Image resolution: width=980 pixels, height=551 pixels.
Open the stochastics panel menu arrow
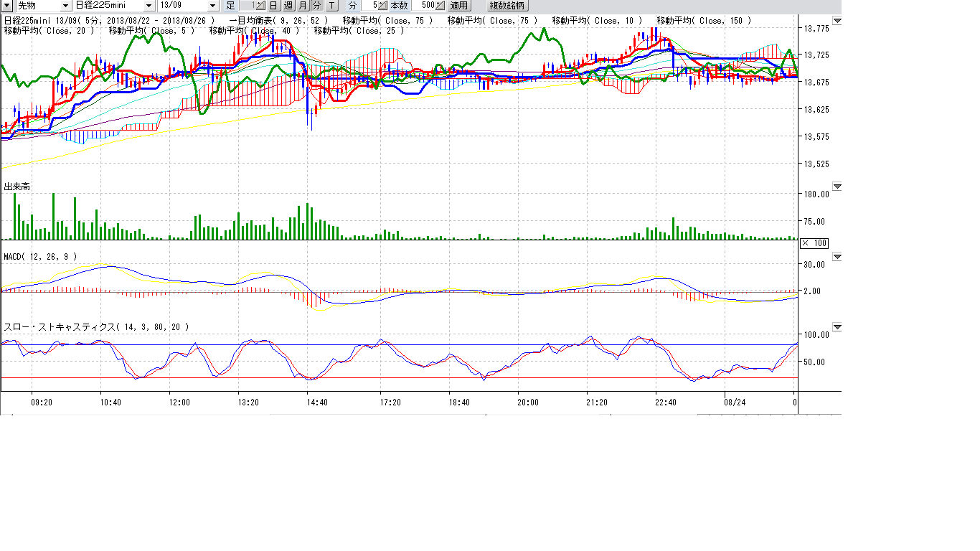(x=837, y=327)
